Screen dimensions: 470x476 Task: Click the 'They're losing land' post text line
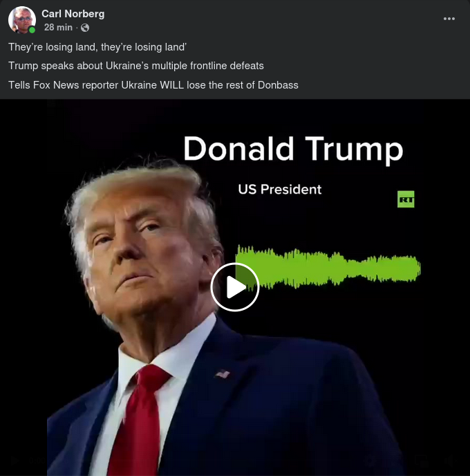(x=97, y=47)
